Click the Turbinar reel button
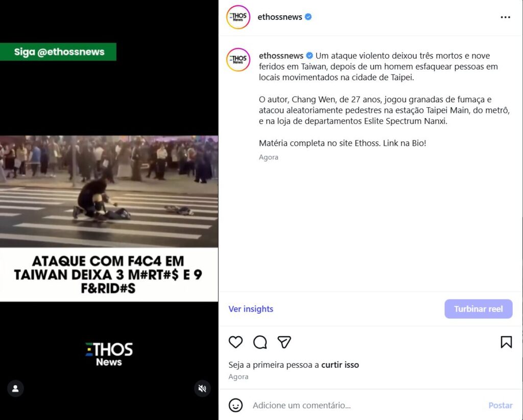Image resolution: width=523 pixels, height=420 pixels. pyautogui.click(x=478, y=309)
